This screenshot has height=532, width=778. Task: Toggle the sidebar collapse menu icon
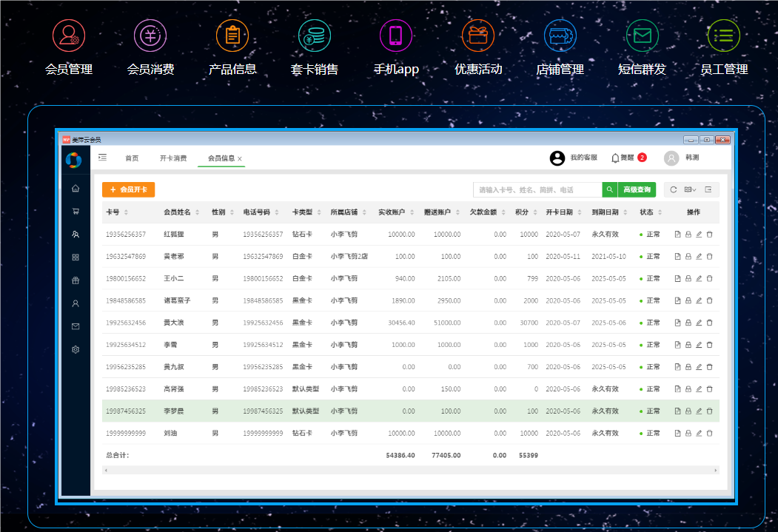click(103, 158)
